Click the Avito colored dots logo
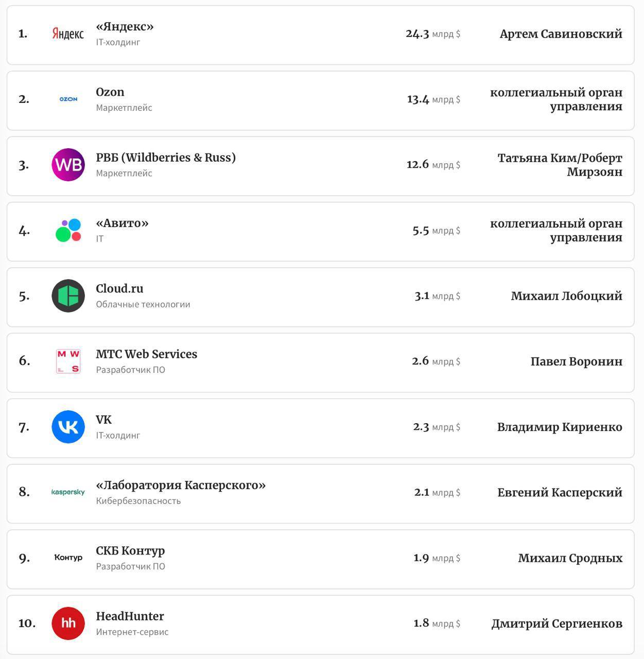 pos(68,230)
